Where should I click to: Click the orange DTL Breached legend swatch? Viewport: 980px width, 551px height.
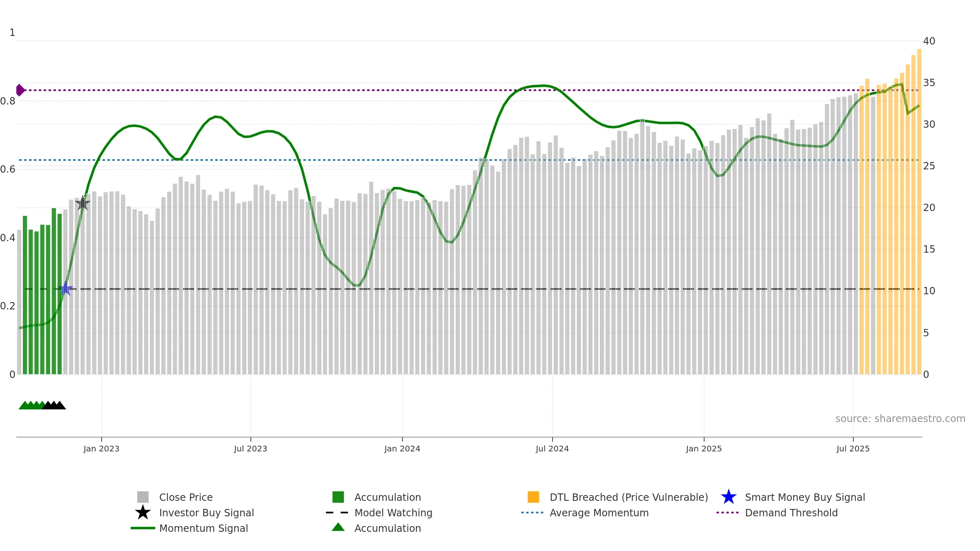(533, 497)
